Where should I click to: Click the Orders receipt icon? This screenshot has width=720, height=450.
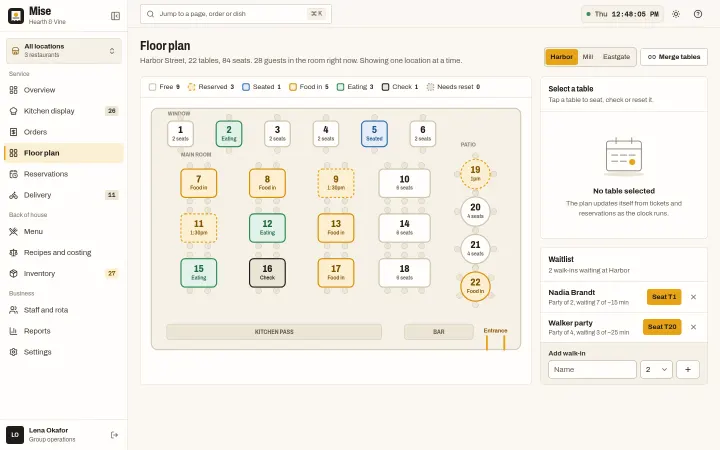click(13, 132)
